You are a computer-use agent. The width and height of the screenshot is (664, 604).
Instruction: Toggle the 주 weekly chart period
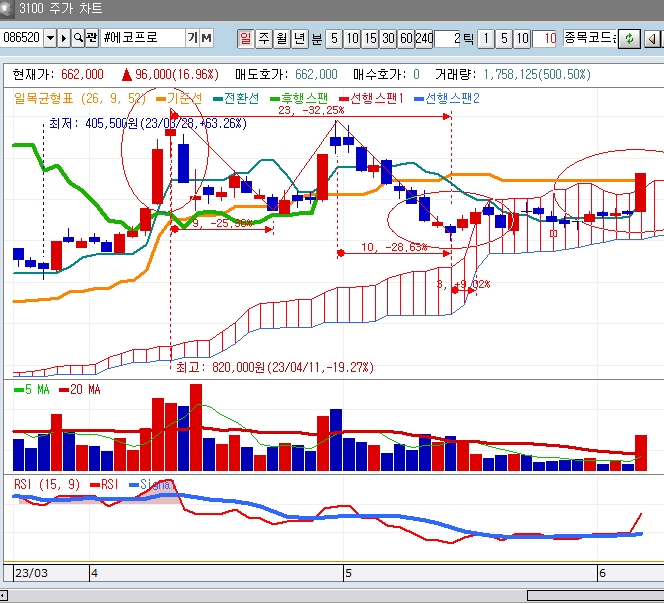click(x=263, y=38)
